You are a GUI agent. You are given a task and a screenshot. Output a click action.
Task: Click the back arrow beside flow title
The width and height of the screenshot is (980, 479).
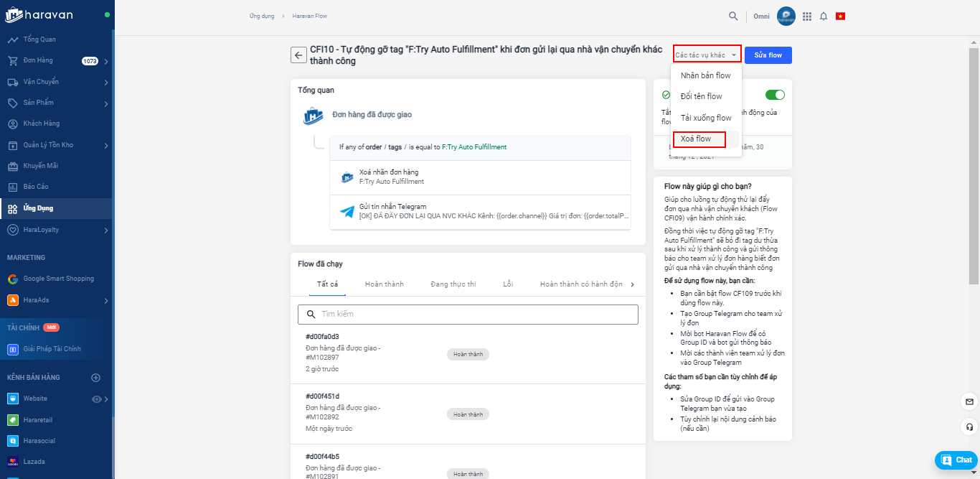[298, 55]
